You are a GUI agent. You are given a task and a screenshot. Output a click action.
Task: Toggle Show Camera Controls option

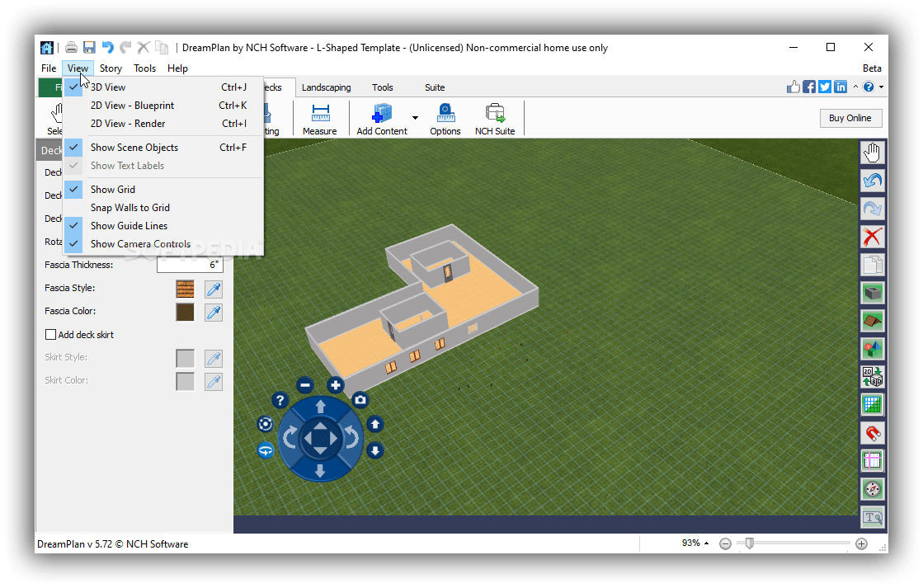(x=163, y=243)
